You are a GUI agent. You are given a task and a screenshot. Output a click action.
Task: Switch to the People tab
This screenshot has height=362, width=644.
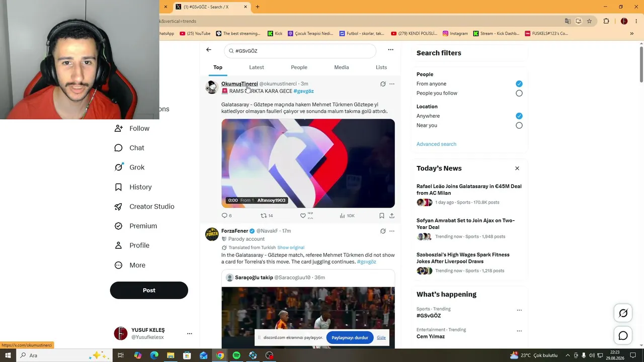click(x=299, y=67)
